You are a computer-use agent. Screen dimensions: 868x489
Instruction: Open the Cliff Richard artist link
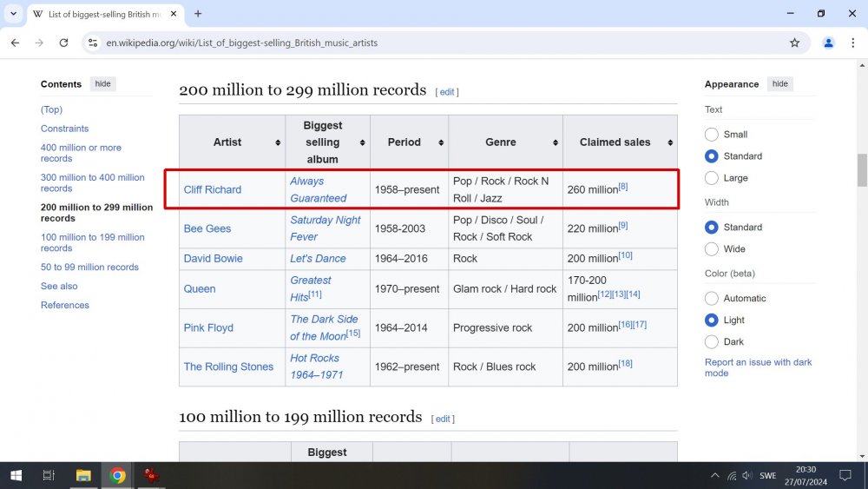tap(213, 189)
